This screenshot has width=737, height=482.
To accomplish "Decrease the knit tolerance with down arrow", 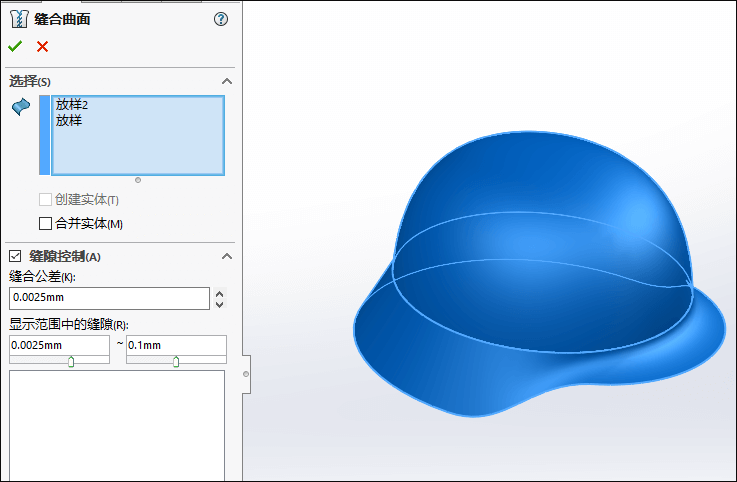I will pyautogui.click(x=220, y=304).
